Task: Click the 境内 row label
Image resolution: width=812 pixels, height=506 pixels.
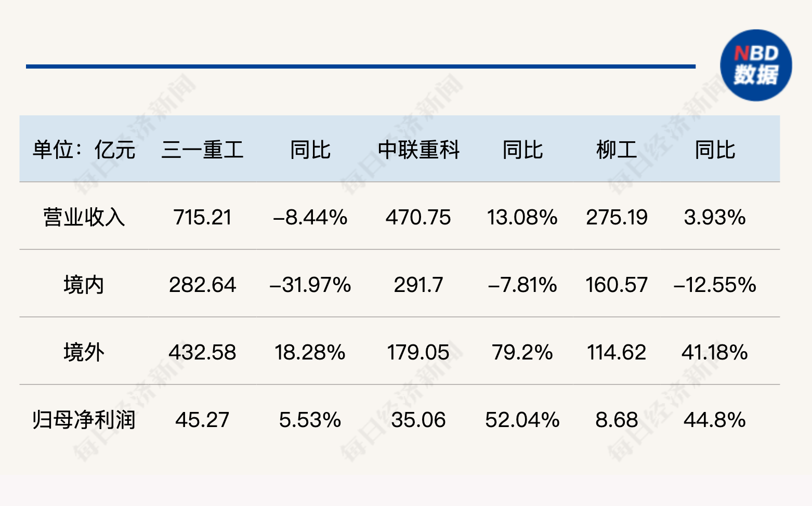Action: 84,285
